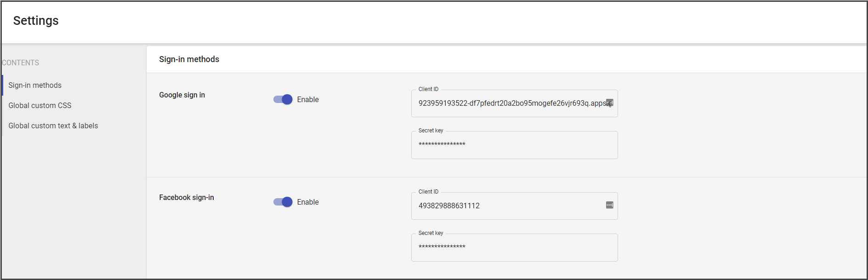
Task: Click the password-manager icon in Google Client ID field
Action: tap(609, 103)
